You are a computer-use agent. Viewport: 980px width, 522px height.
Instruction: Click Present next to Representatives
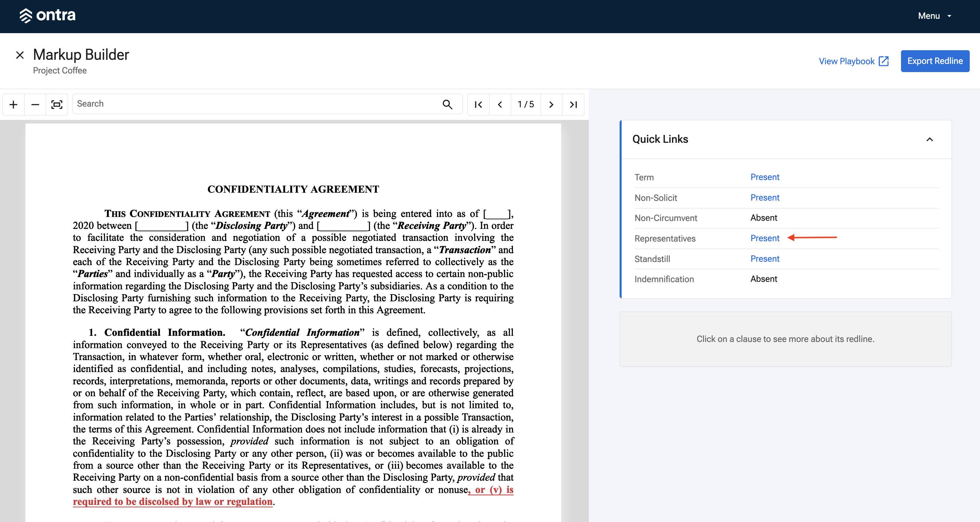765,238
